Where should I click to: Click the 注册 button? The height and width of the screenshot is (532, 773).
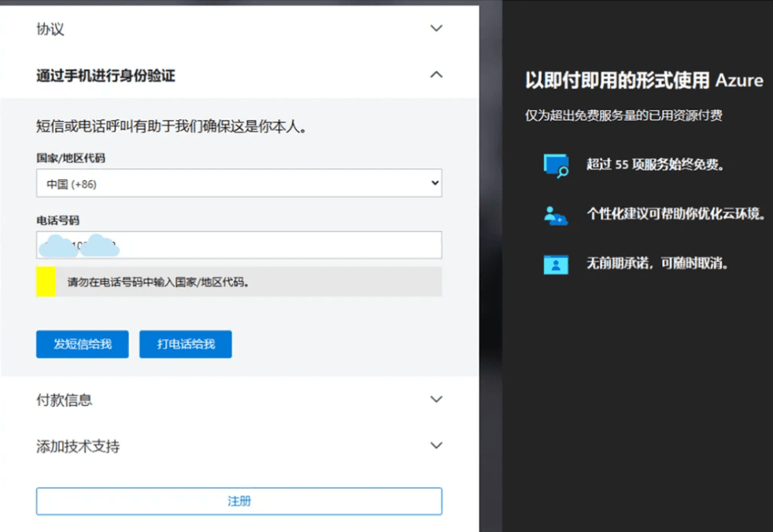click(x=239, y=501)
